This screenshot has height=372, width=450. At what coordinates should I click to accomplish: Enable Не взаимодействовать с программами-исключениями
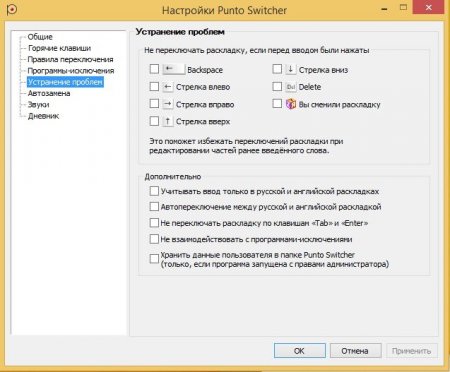point(154,239)
